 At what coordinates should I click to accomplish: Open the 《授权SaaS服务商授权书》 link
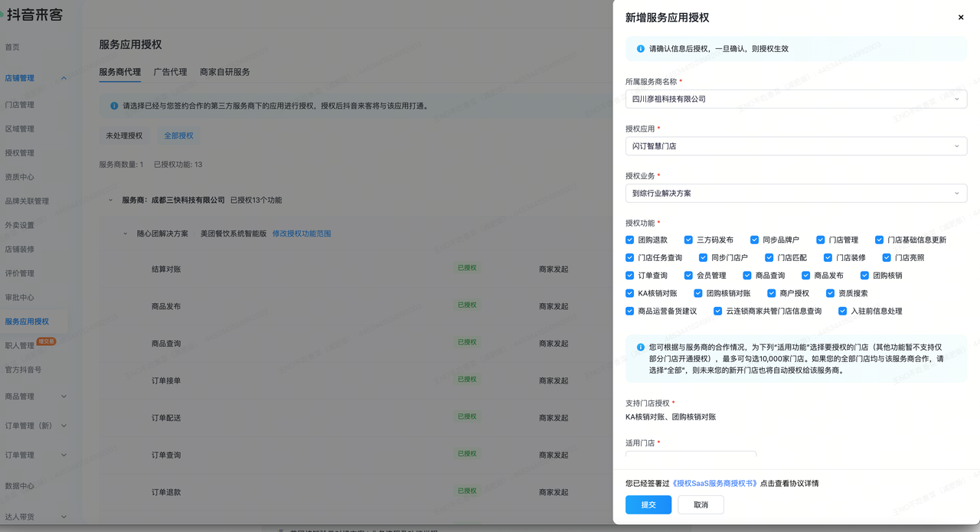[714, 484]
